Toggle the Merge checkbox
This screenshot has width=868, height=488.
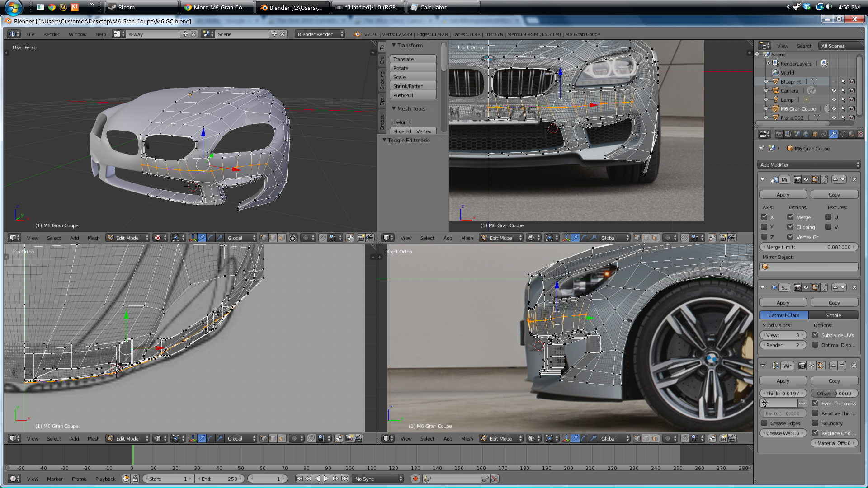coord(791,217)
